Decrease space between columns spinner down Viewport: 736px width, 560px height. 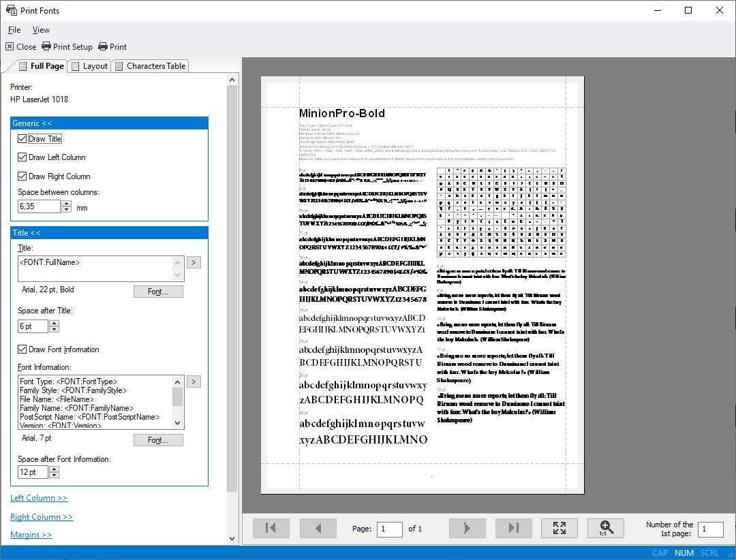click(67, 209)
